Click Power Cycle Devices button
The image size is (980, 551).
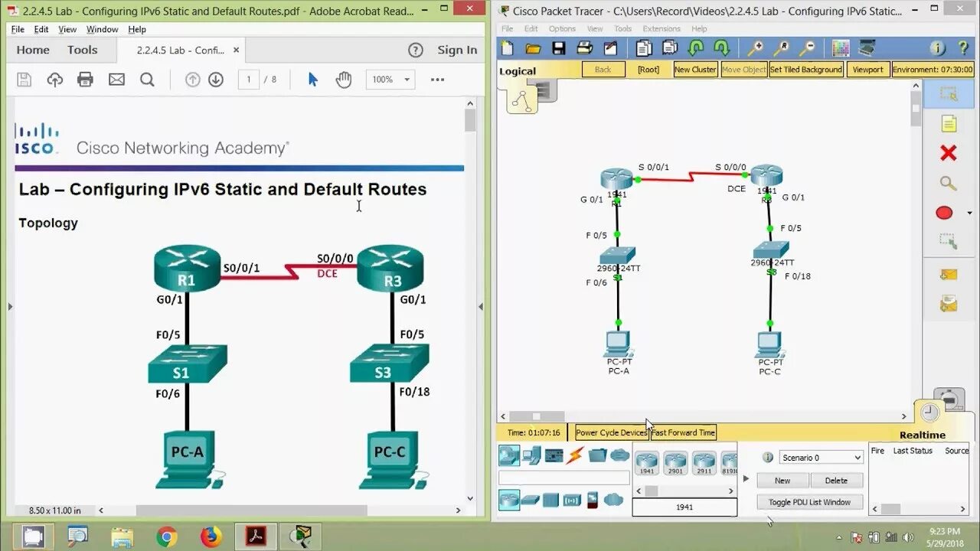click(611, 432)
